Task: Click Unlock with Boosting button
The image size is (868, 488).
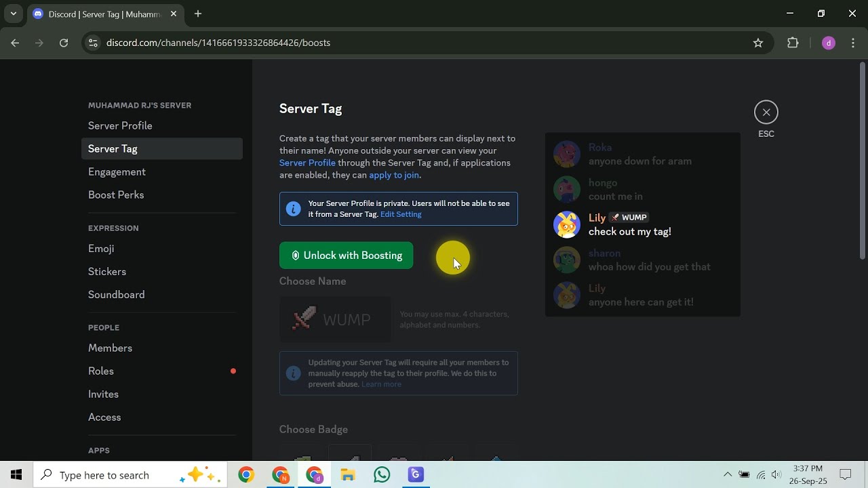Action: [346, 256]
